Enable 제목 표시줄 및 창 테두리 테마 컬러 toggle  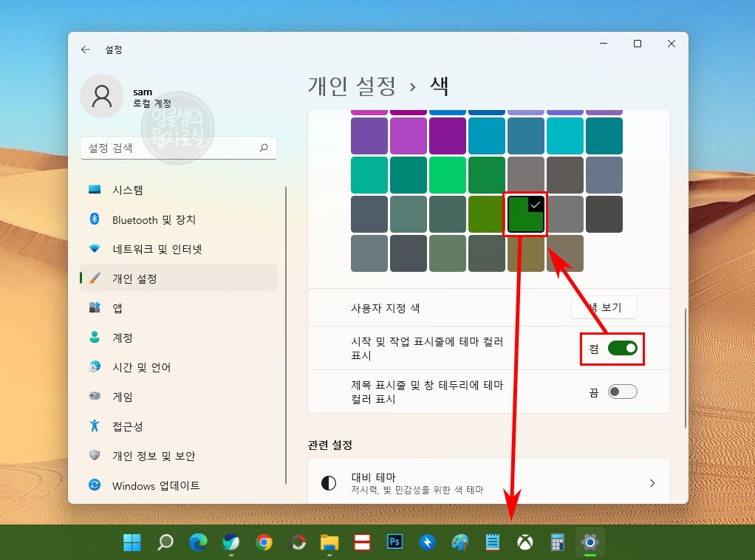point(623,392)
